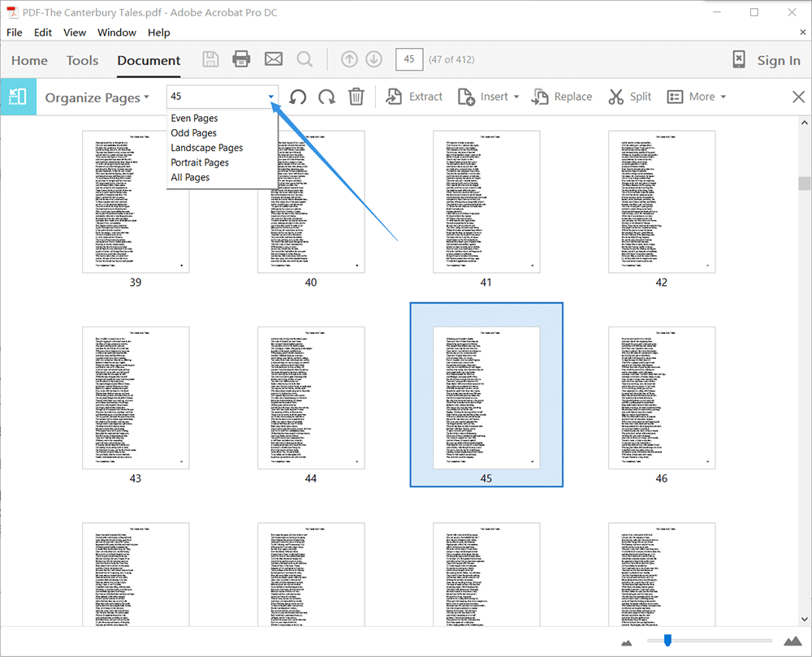
Task: Click the search magnifier icon
Action: tap(304, 59)
